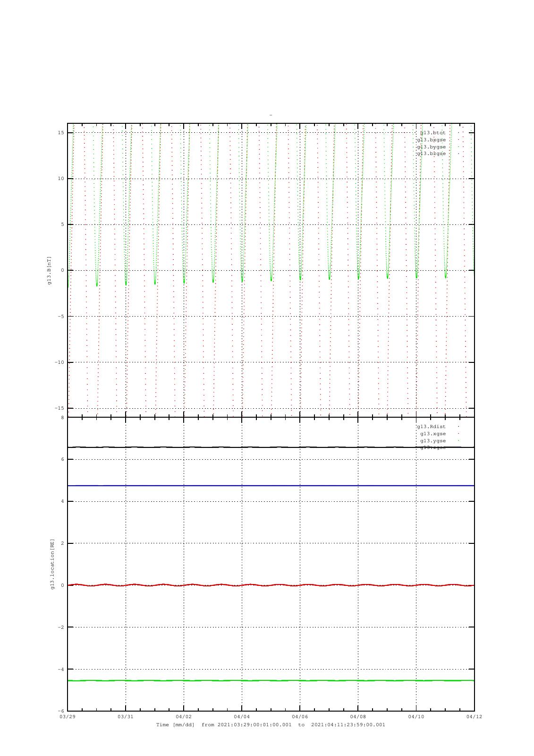Image resolution: width=534 pixels, height=756 pixels.
Task: Select the 04/08 date tick label
Action: [x=358, y=717]
